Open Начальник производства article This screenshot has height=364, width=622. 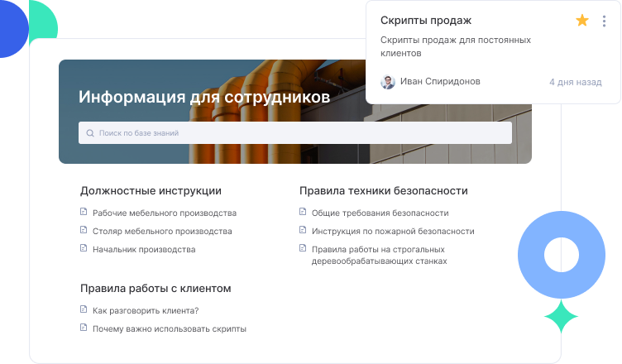pyautogui.click(x=144, y=249)
